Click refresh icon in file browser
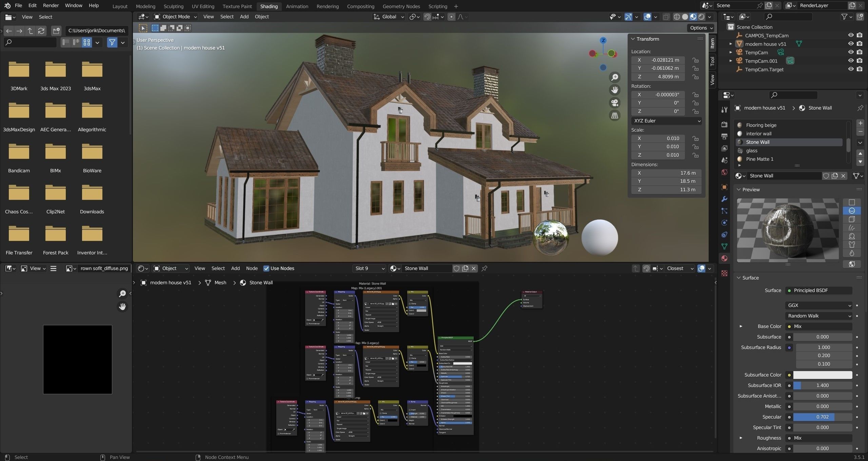The height and width of the screenshot is (461, 868). [x=41, y=31]
